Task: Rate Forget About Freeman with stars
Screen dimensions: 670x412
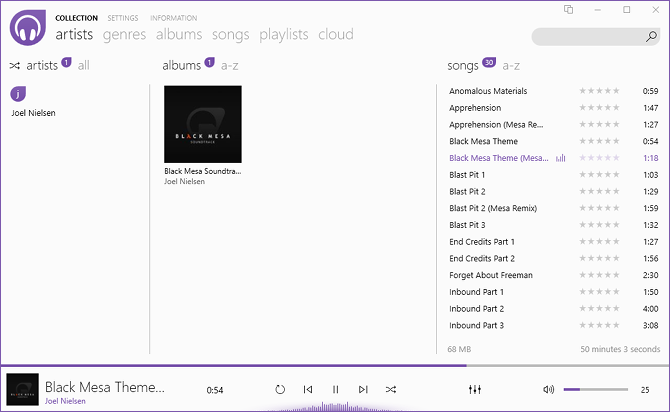Action: (x=599, y=275)
